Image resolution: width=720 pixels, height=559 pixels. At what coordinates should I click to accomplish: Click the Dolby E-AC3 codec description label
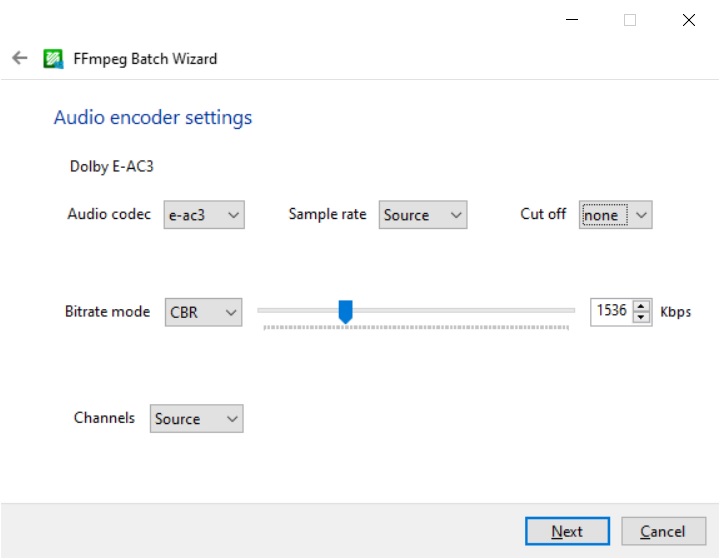point(110,166)
